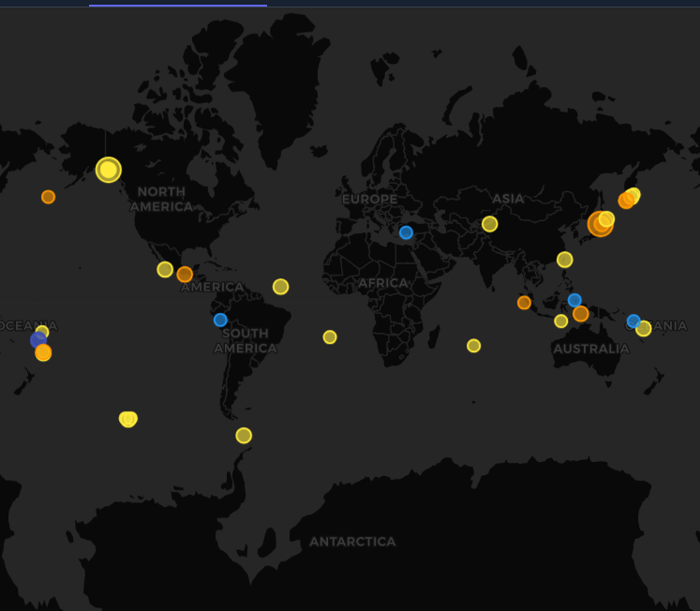Select the yellow marker pair in the South Pacific
700x611 pixels.
click(x=127, y=419)
